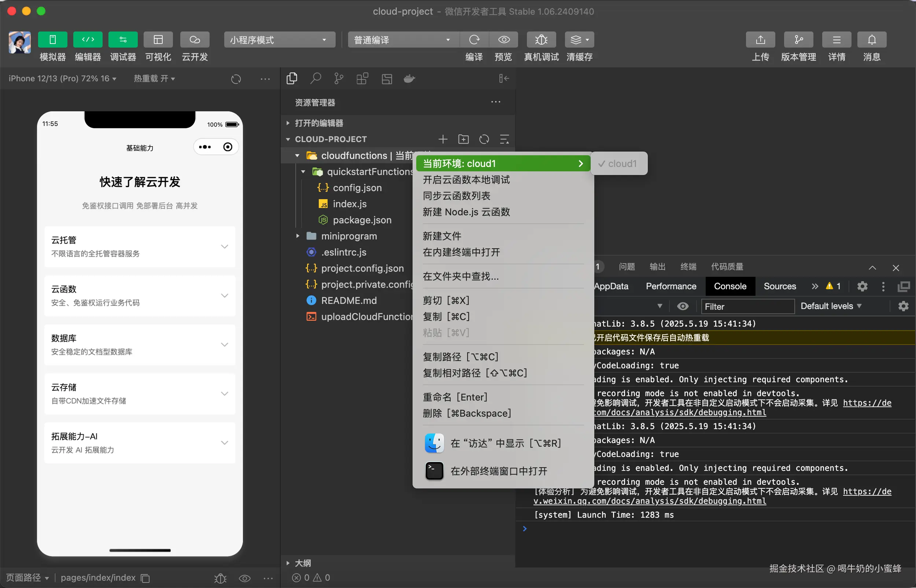916x588 pixels.
Task: Toggle the console eye live-expression icon
Action: pos(683,306)
